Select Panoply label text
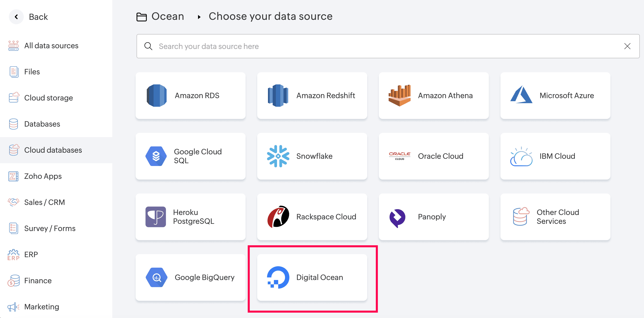644x318 pixels. 432,217
